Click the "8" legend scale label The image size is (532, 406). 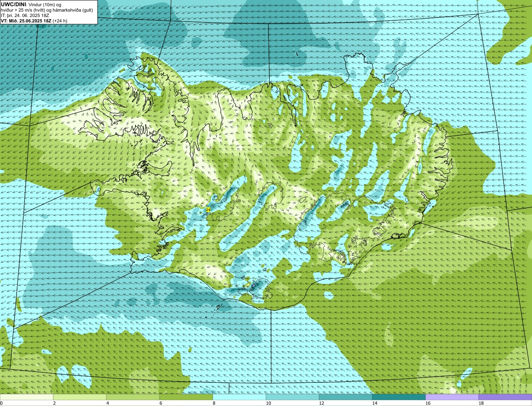(x=214, y=403)
